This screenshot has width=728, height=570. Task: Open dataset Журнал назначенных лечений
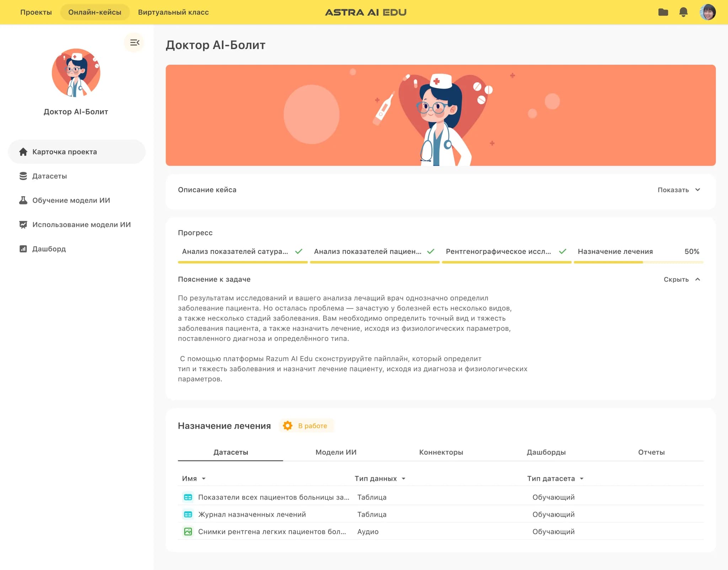pos(252,515)
